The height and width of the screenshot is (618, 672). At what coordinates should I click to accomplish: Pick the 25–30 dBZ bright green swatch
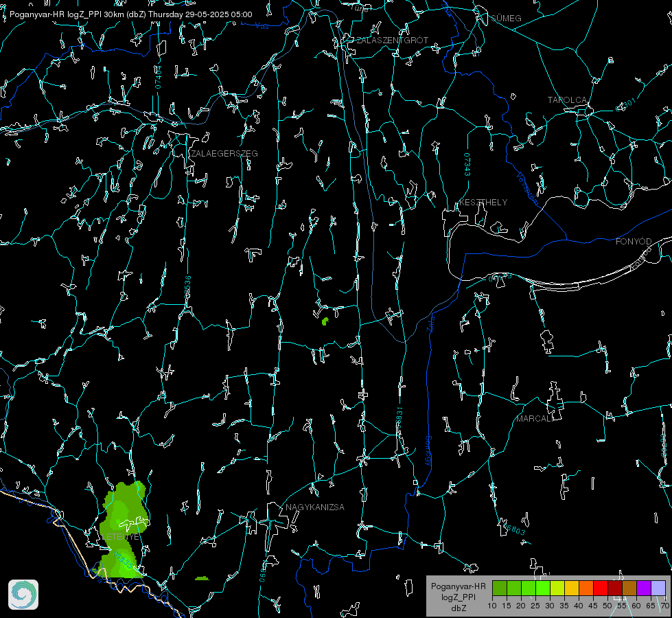point(543,588)
